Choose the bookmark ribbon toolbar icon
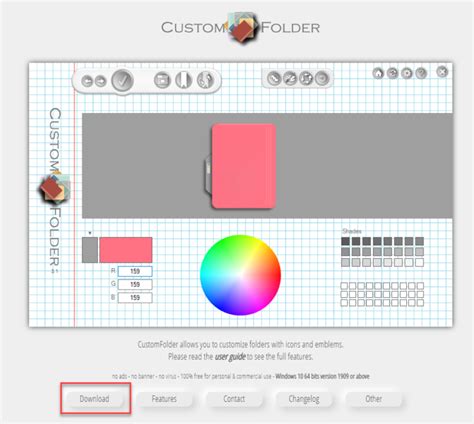The image size is (474, 424). (184, 80)
